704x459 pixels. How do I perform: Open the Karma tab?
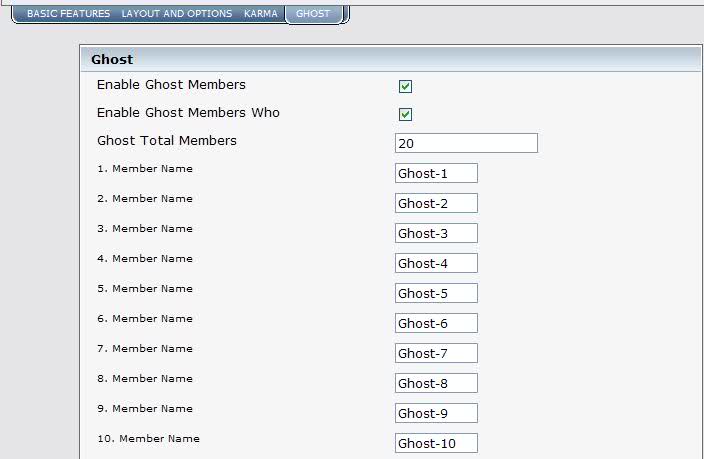[261, 13]
